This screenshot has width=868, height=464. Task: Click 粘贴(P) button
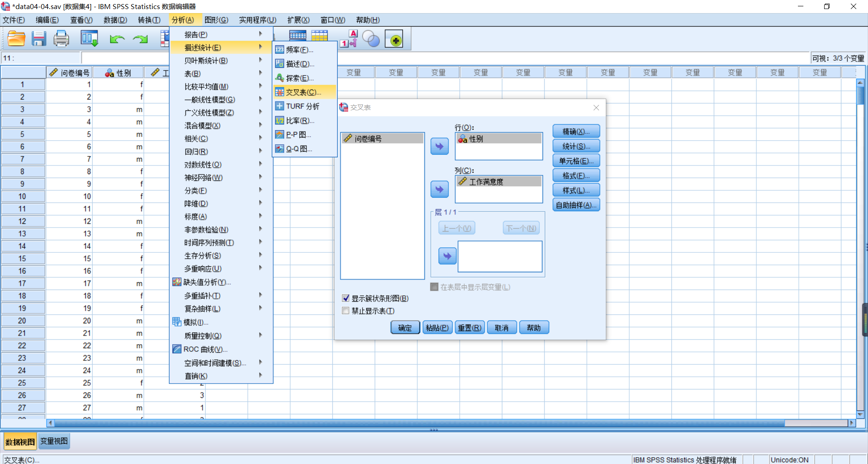point(437,328)
